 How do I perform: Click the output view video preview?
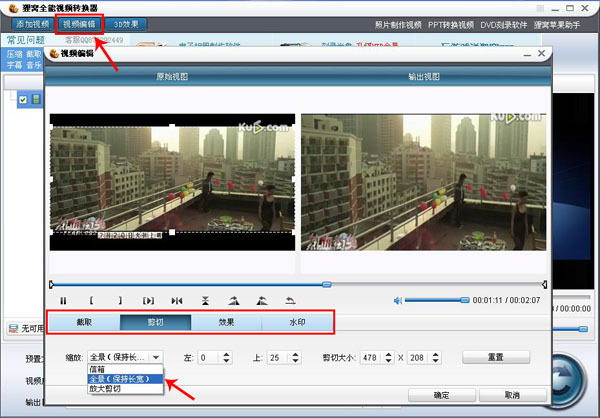[424, 182]
